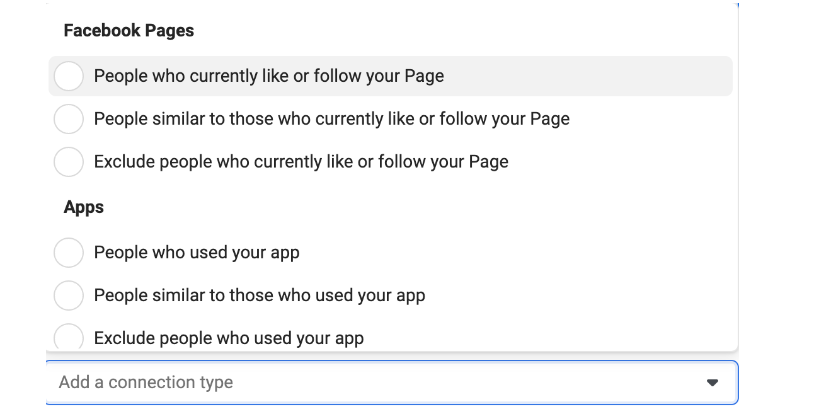The image size is (816, 417).
Task: Click the Facebook Pages section heading
Action: pos(129,31)
